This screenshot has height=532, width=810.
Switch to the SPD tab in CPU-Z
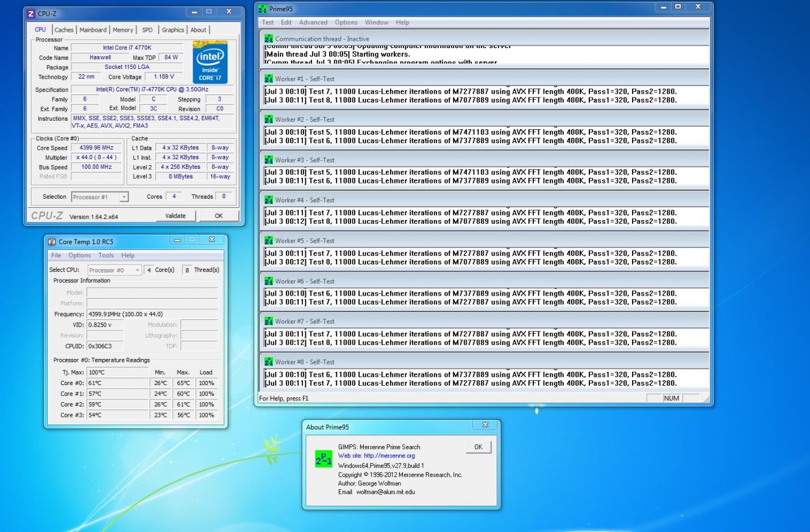click(147, 29)
